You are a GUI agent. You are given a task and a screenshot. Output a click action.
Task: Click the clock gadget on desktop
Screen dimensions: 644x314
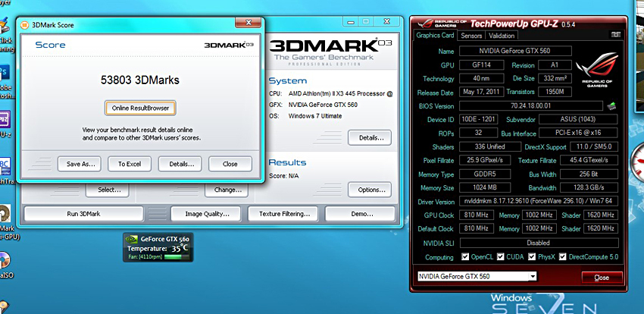click(637, 163)
